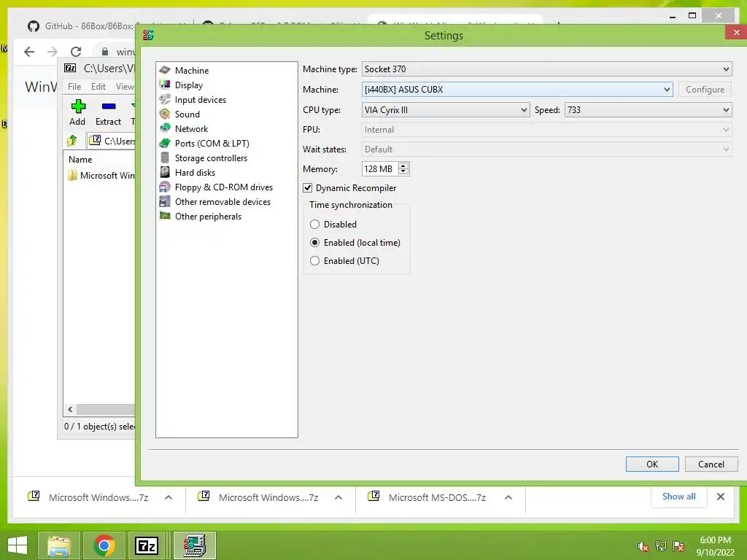Viewport: 747px width, 560px height.
Task: Close the Settings dialog
Action: point(736,32)
